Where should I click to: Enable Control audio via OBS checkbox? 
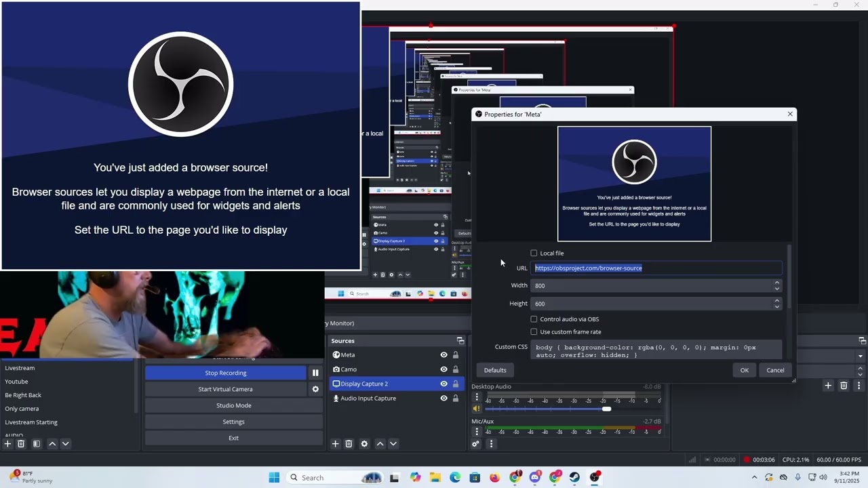[534, 319]
